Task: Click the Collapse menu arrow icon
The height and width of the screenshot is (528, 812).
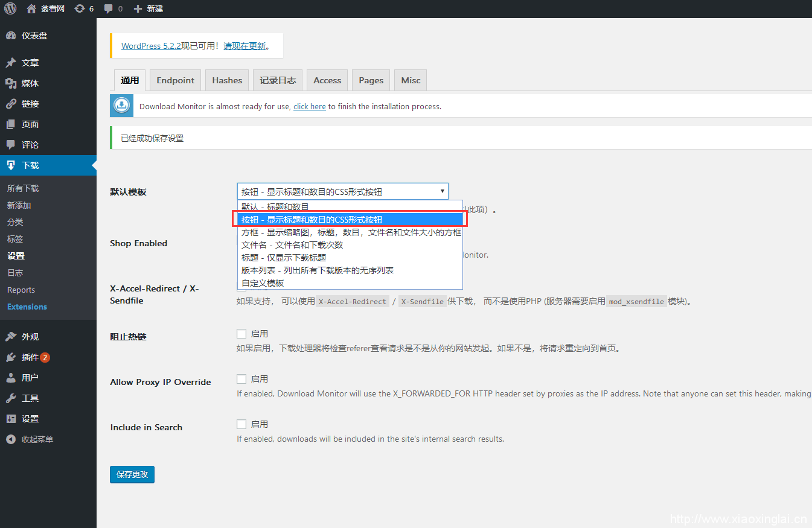Action: (x=11, y=439)
